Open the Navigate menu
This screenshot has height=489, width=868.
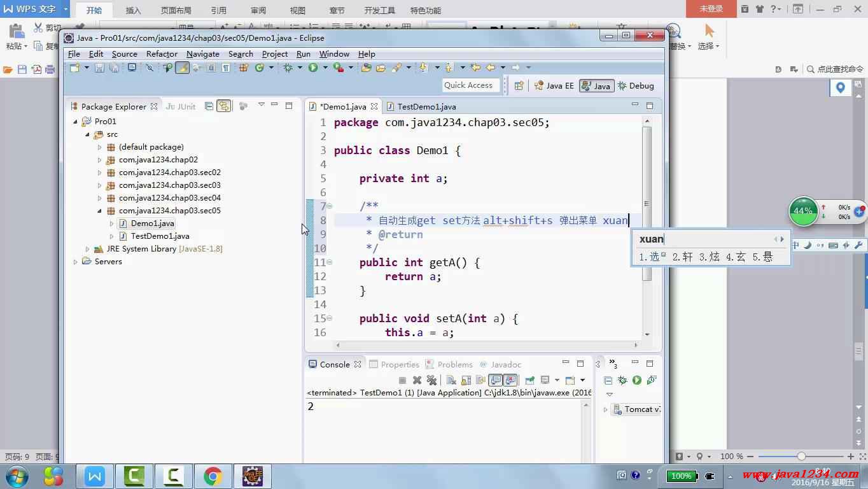(x=203, y=54)
